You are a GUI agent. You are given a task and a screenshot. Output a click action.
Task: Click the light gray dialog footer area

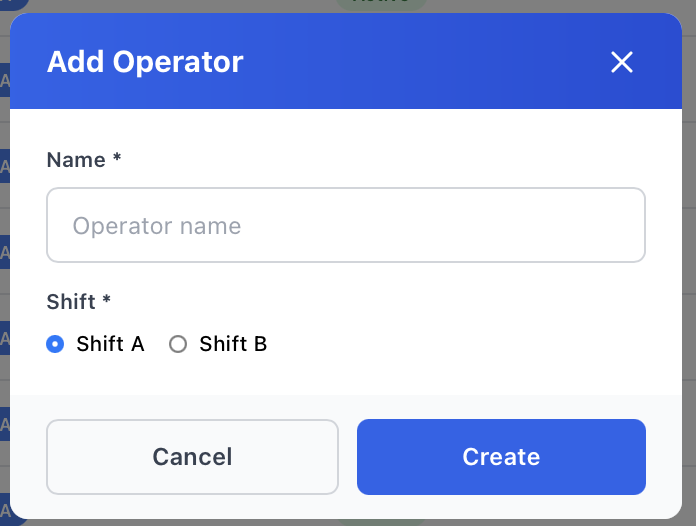tap(345, 406)
